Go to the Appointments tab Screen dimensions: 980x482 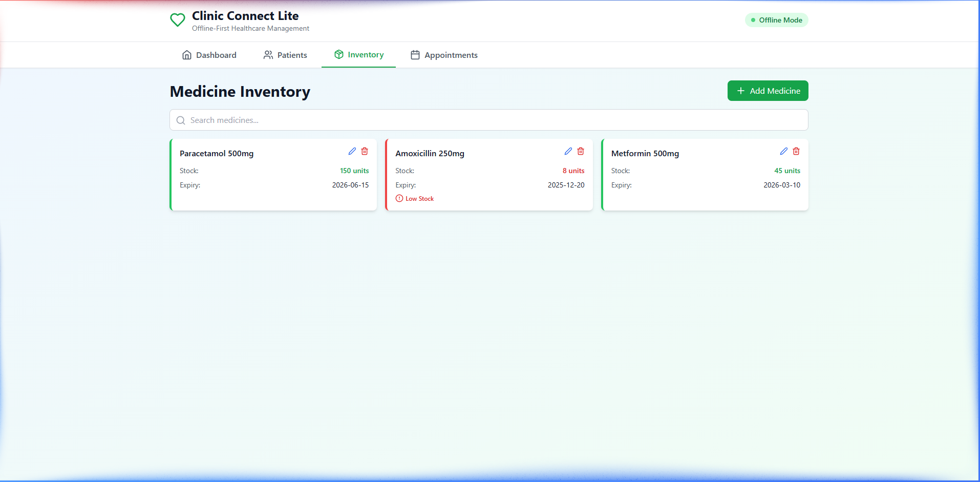[444, 55]
